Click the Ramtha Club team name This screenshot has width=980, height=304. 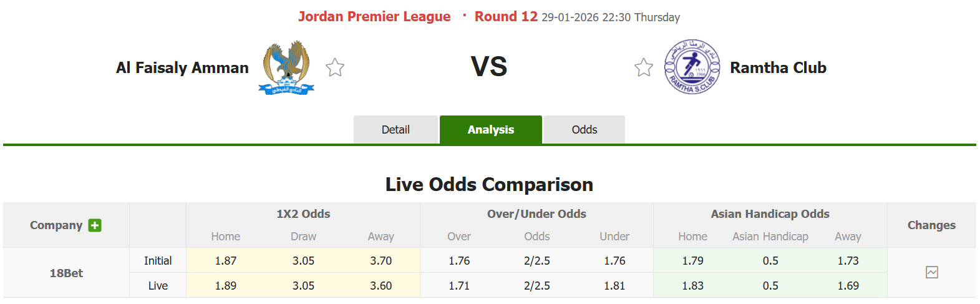[x=778, y=67]
